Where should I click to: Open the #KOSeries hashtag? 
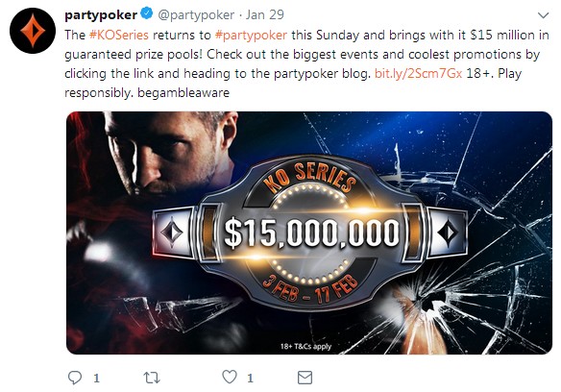click(x=119, y=36)
